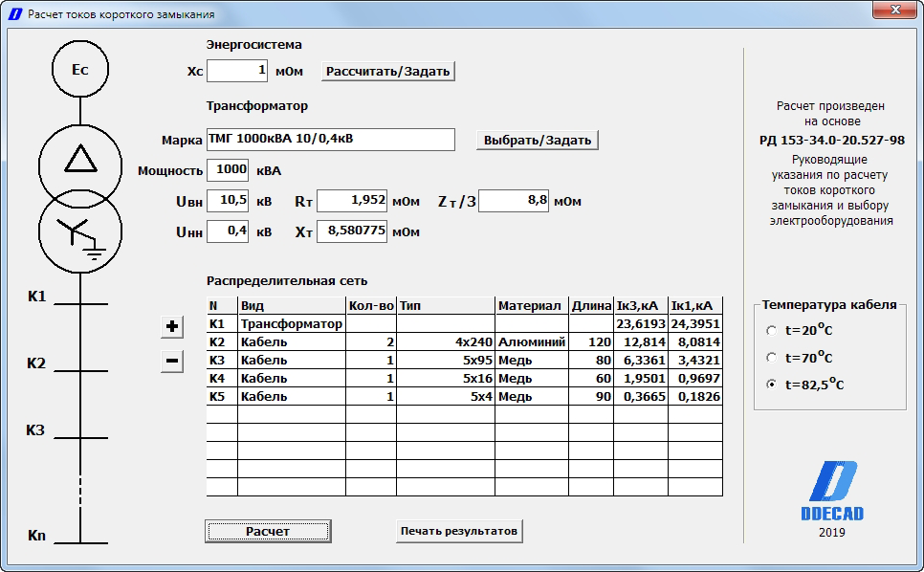The height and width of the screenshot is (572, 924).
Task: Click the K4 row Кабель cell
Action: pyautogui.click(x=292, y=378)
